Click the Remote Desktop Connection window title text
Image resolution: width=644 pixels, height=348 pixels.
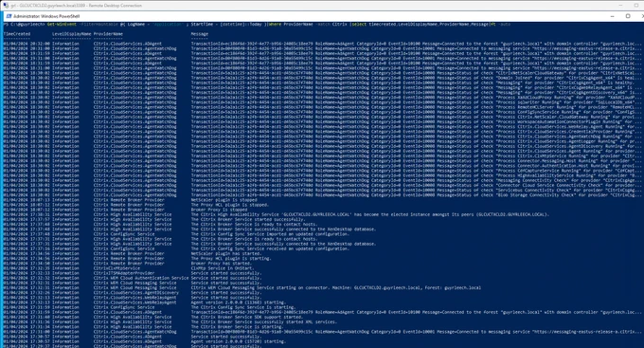[77, 6]
